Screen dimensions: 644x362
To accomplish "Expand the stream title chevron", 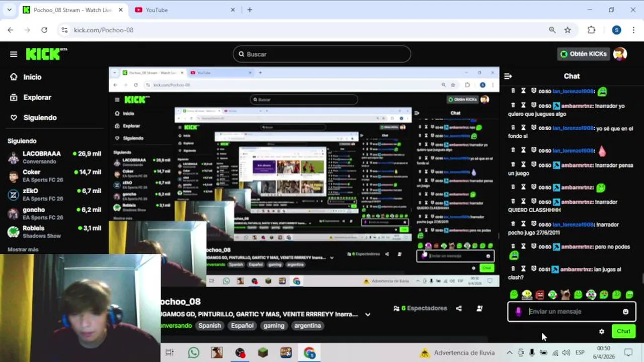I will tap(368, 314).
